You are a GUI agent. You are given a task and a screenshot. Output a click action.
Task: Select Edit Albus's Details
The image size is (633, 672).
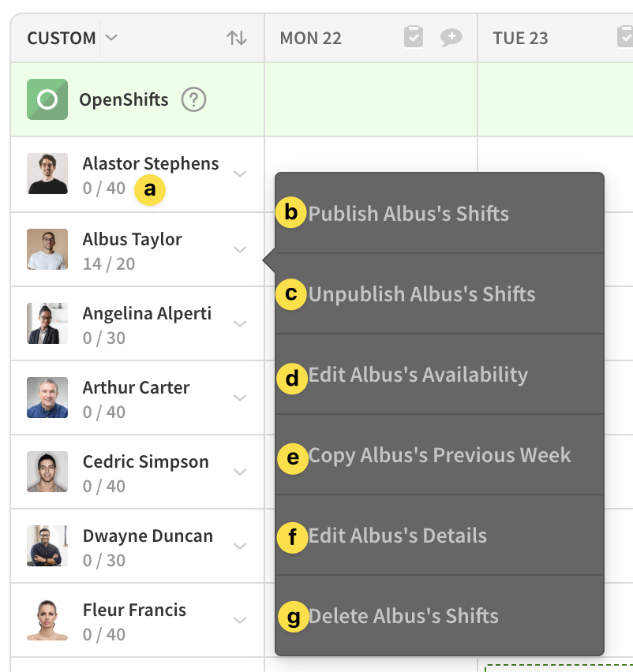coord(439,536)
